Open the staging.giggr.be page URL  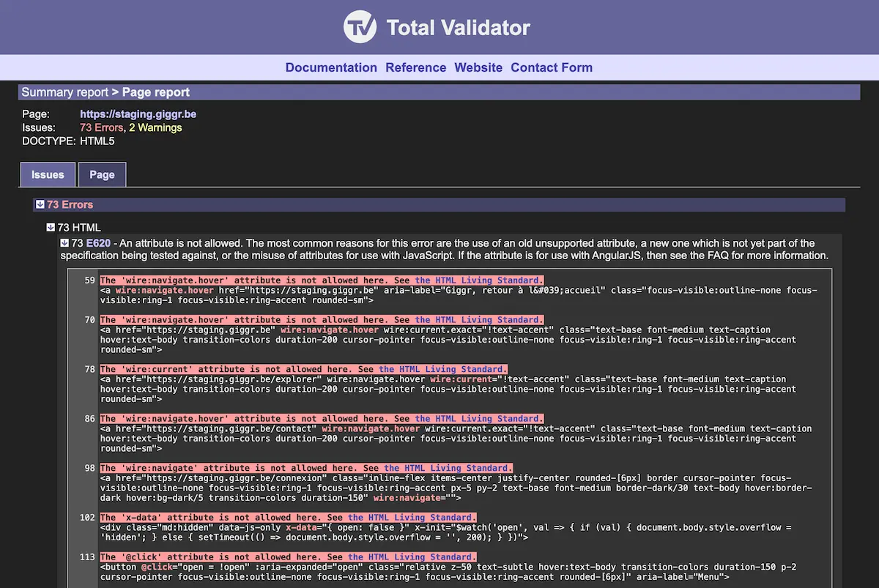click(138, 114)
